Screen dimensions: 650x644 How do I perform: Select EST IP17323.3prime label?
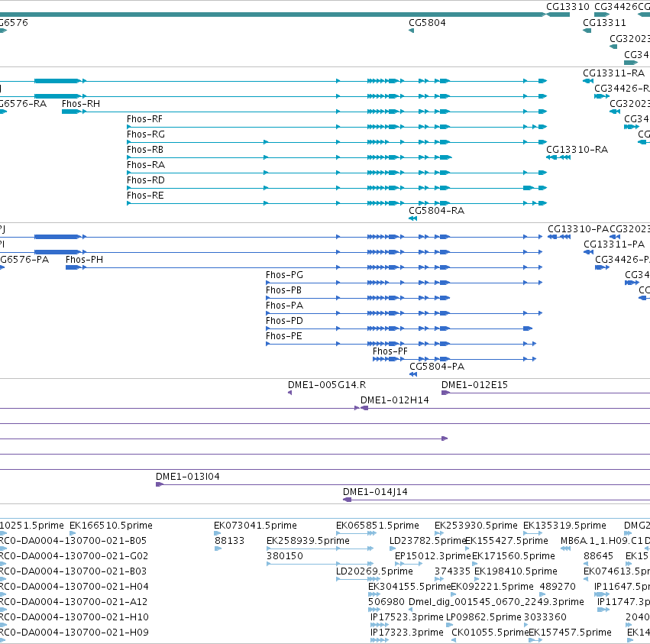click(407, 633)
